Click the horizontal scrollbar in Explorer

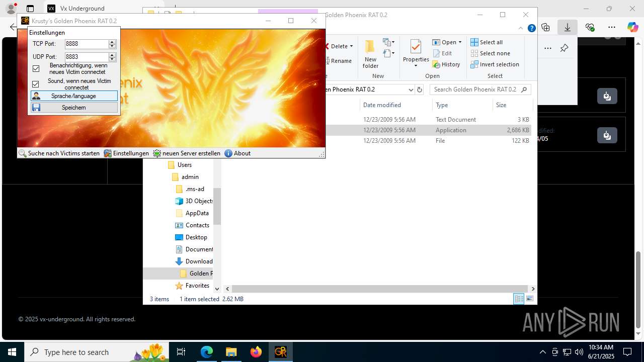(380, 289)
